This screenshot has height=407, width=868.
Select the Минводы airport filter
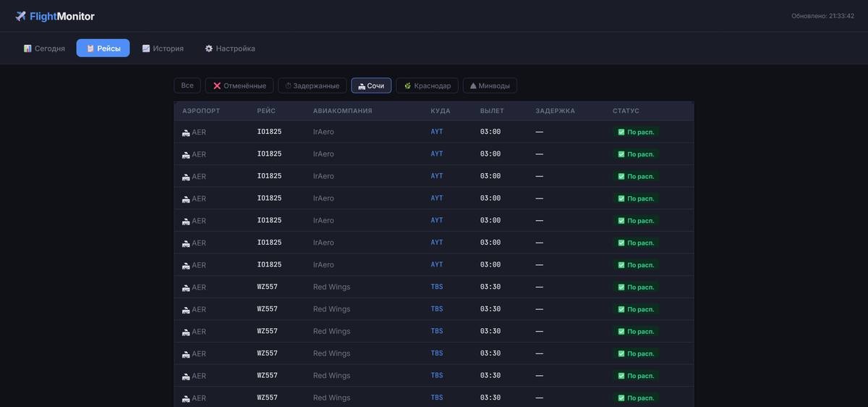pyautogui.click(x=490, y=85)
